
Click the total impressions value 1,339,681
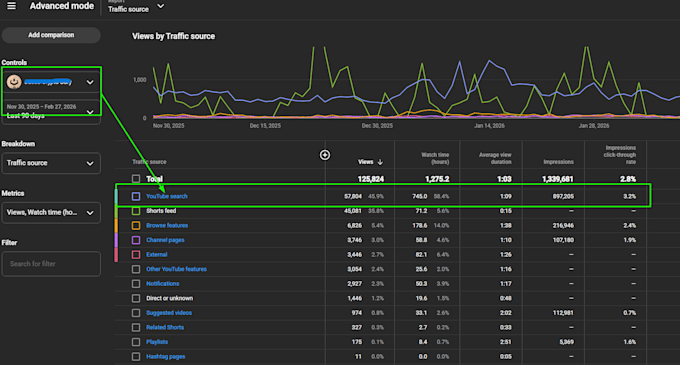[558, 179]
